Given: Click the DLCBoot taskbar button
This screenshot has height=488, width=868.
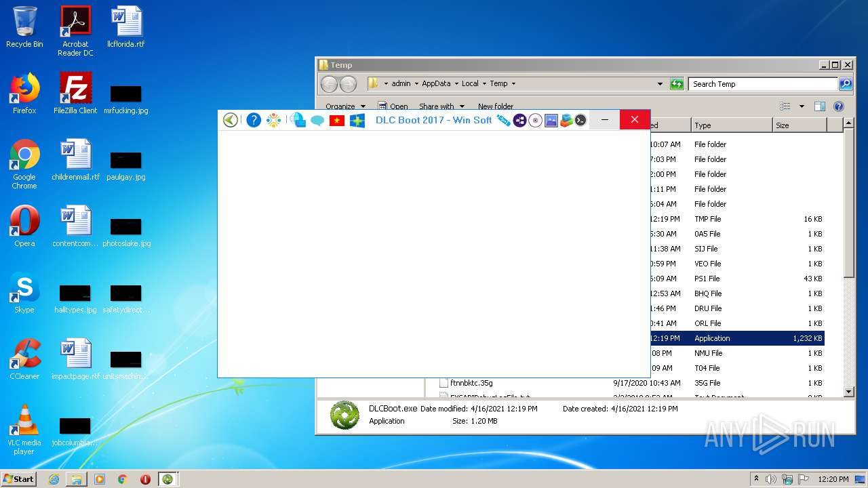Looking at the screenshot, I should 167,479.
